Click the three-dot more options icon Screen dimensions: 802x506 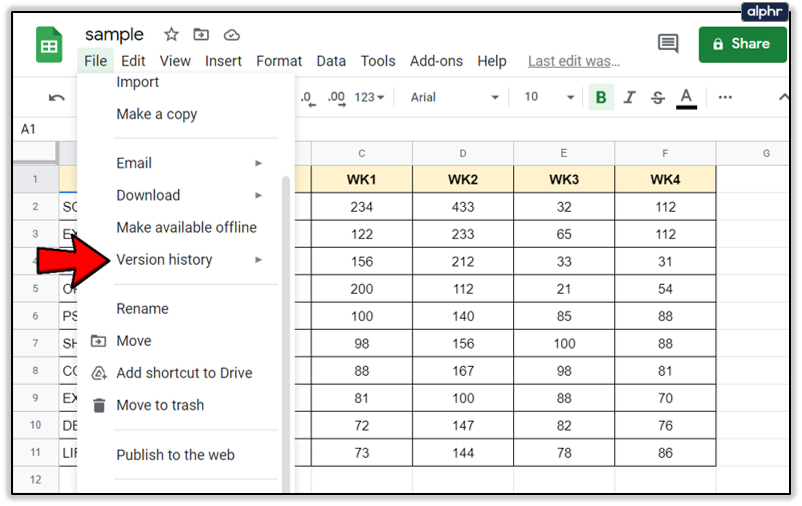coord(725,97)
